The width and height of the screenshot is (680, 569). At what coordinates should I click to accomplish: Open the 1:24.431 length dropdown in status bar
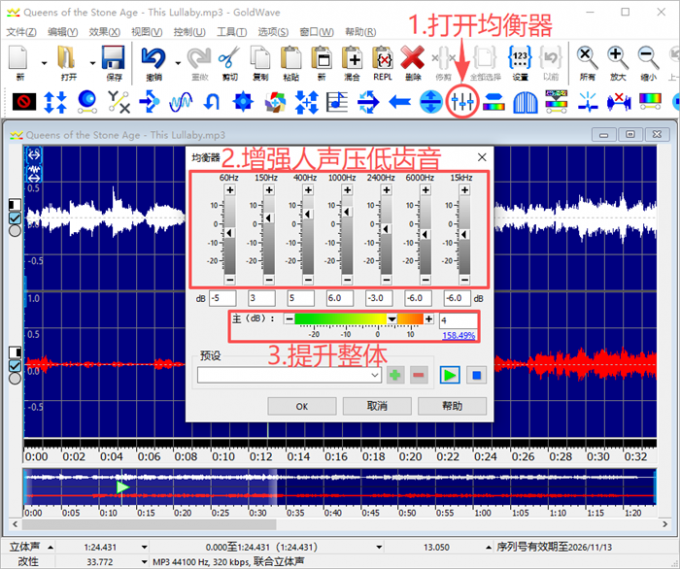pos(144,547)
